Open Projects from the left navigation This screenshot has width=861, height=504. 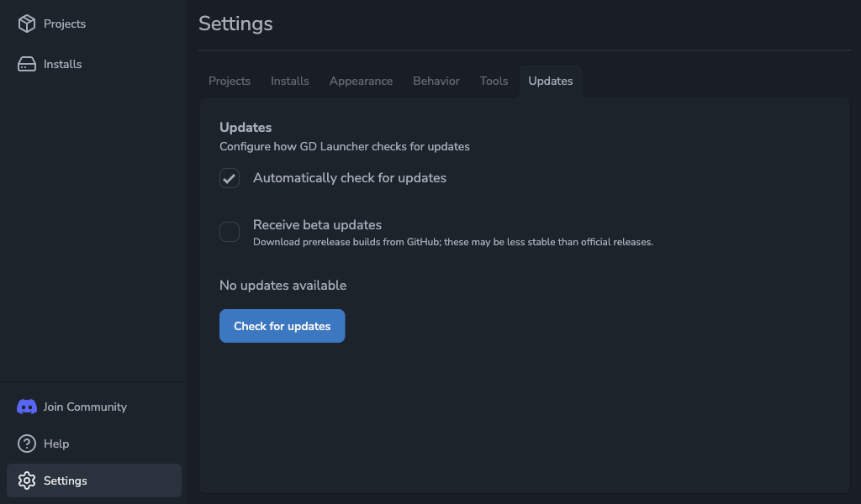click(x=63, y=24)
